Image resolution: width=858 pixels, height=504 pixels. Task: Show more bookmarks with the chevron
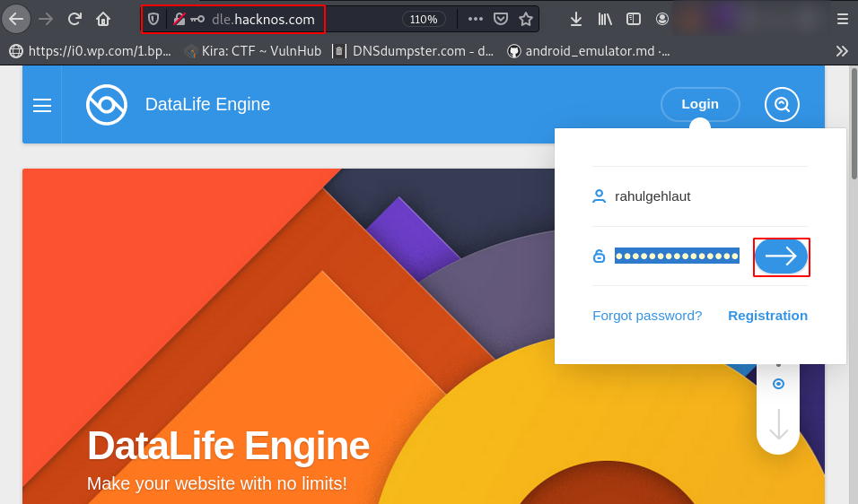(842, 51)
